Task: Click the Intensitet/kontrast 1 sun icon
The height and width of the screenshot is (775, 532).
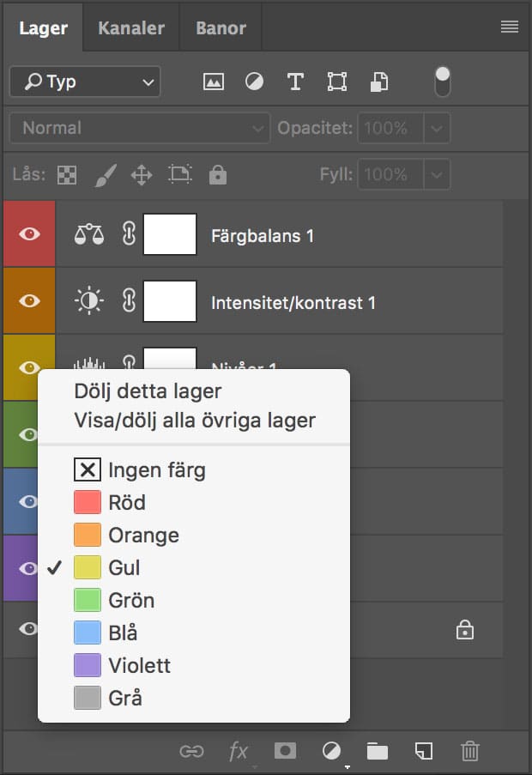Action: coord(89,300)
